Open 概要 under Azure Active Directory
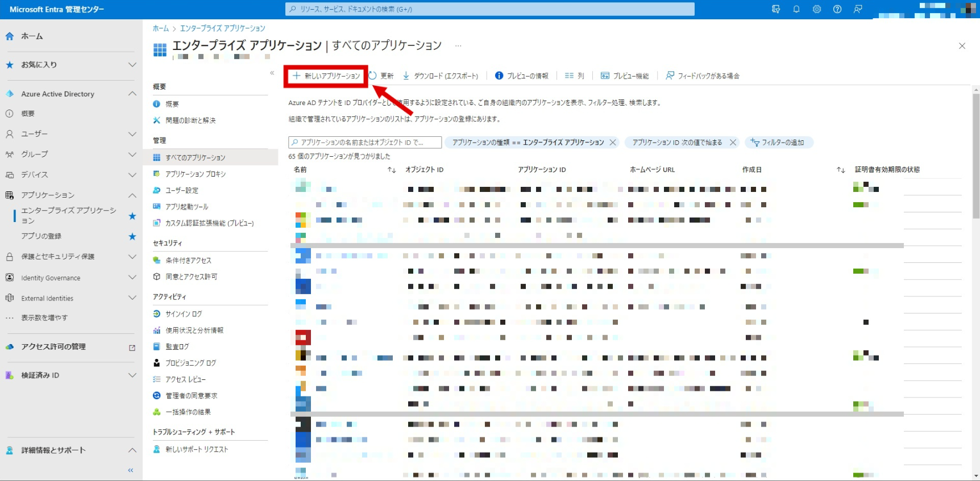 [28, 114]
